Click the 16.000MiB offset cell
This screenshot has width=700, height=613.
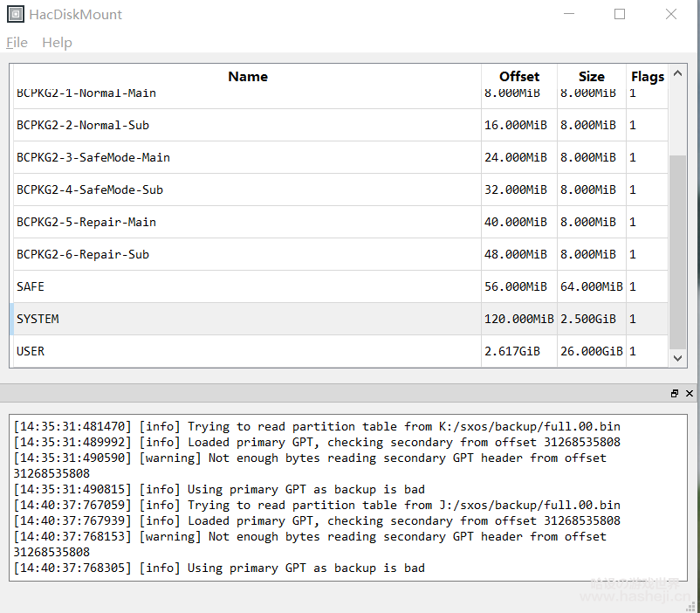[x=519, y=125]
